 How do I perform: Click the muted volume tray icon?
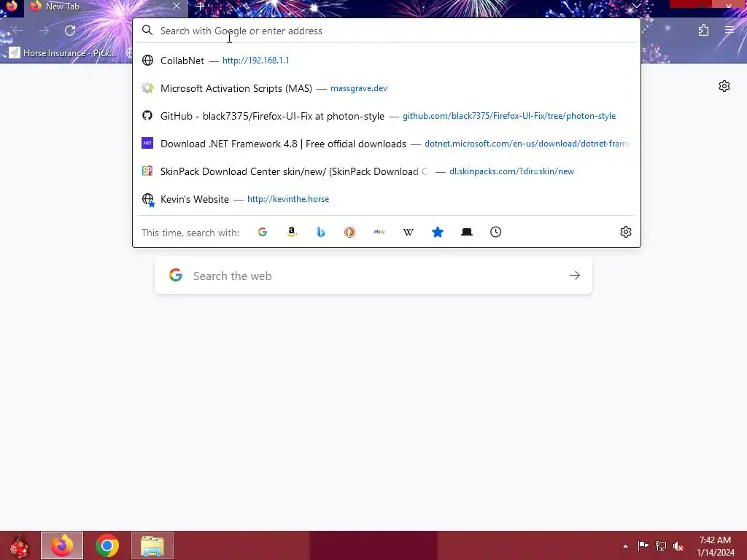click(678, 545)
